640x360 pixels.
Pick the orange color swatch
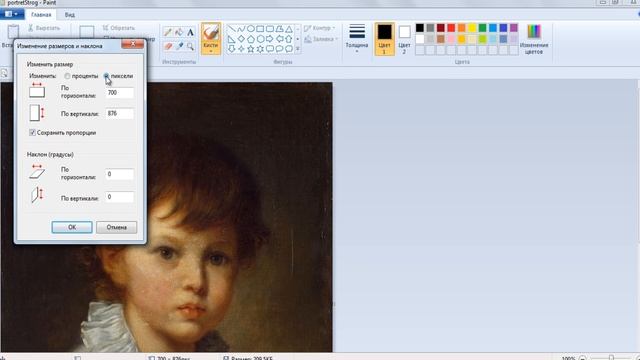(462, 28)
